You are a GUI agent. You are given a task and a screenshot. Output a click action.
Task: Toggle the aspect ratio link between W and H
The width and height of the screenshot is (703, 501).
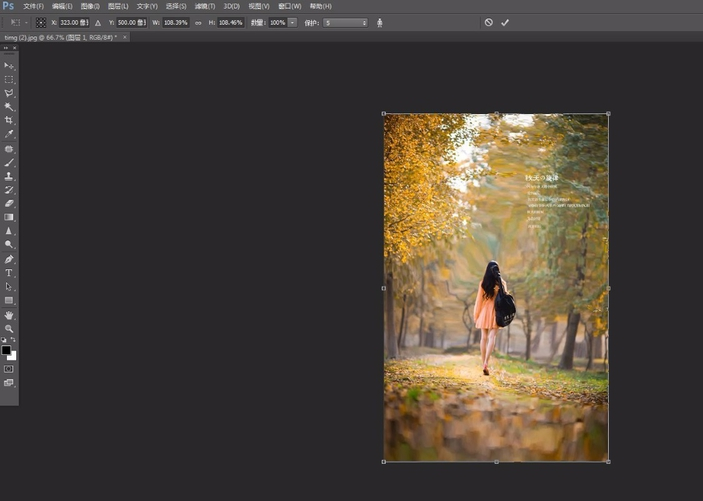pyautogui.click(x=198, y=22)
